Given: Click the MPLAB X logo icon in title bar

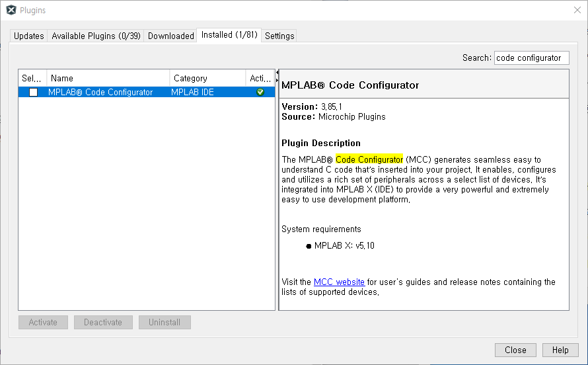Looking at the screenshot, I should 11,10.
